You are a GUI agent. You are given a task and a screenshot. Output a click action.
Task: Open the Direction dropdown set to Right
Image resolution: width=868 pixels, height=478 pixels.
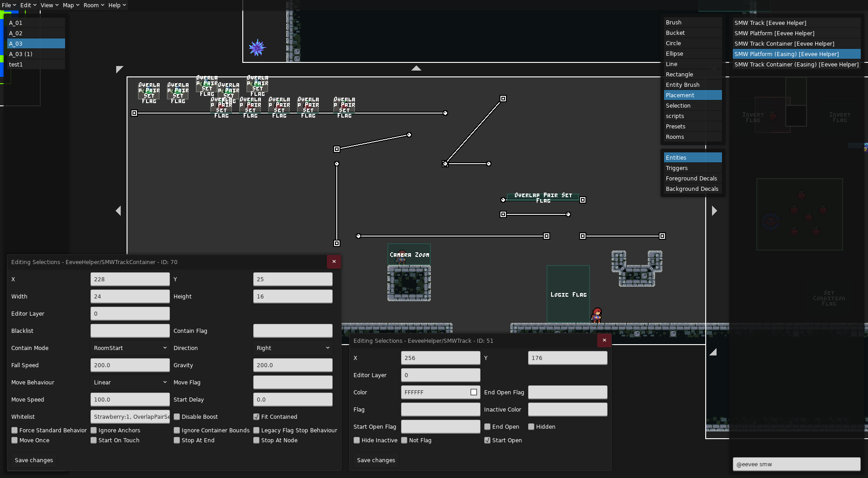pyautogui.click(x=293, y=348)
